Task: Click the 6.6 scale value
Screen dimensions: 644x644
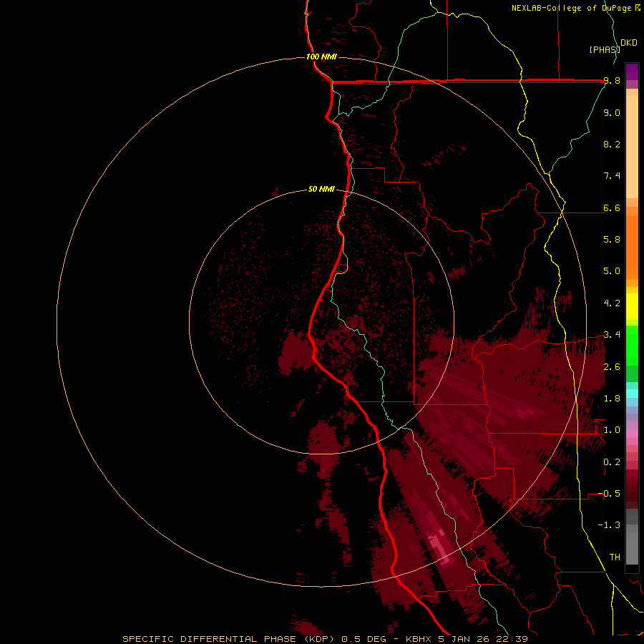Action: pos(612,208)
